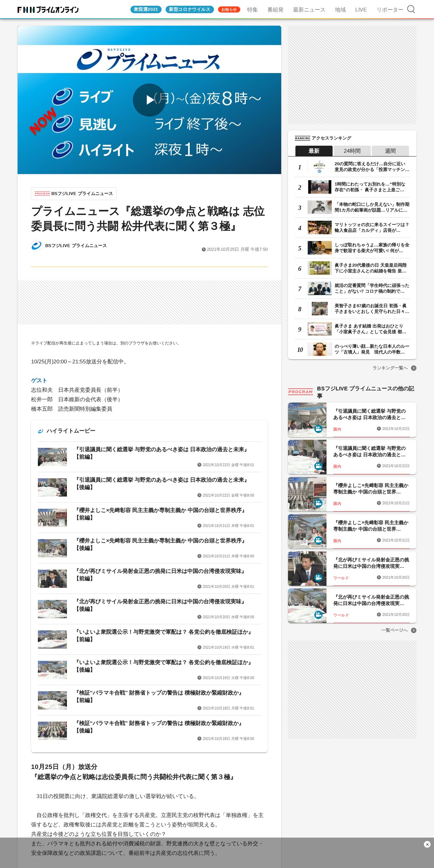The image size is (434, 868).
Task: Go to ランキング一覧へ link
Action: click(x=390, y=368)
